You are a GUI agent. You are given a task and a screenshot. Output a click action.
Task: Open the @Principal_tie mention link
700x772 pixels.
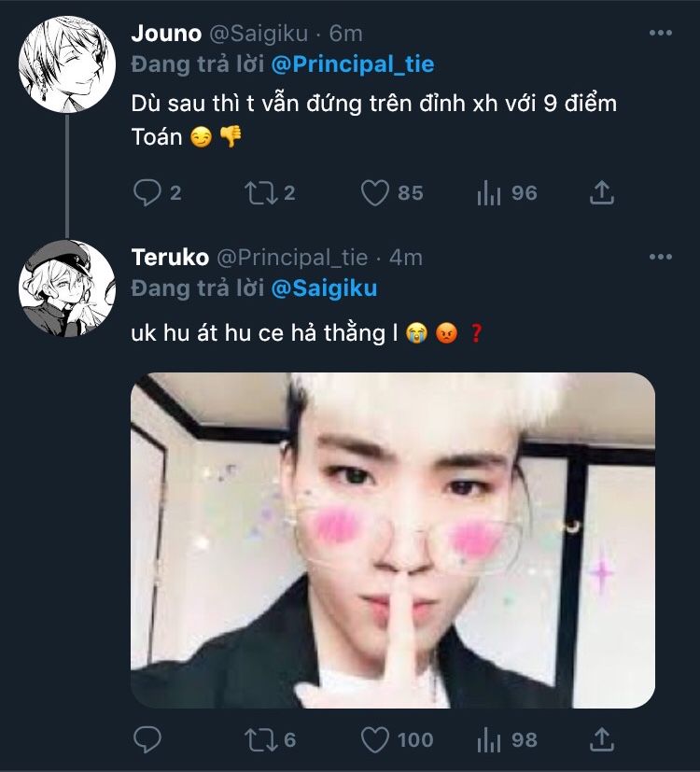pos(353,64)
